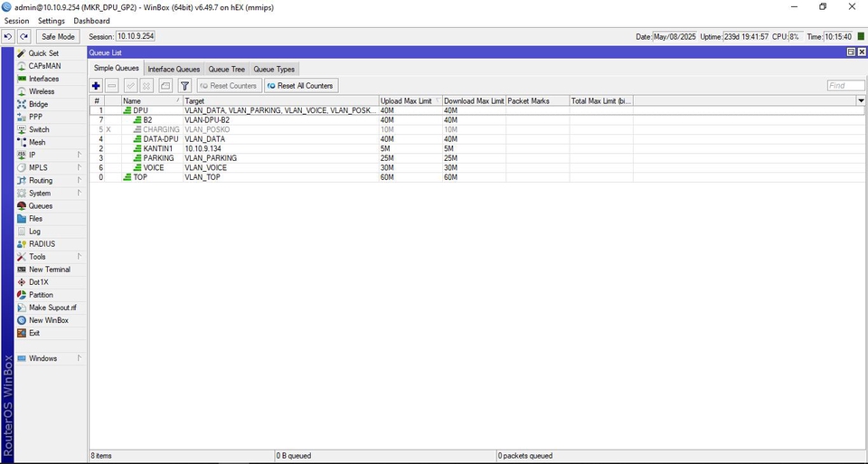Viewport: 868px width, 464px height.
Task: Open Switch in sidebar
Action: [51, 129]
